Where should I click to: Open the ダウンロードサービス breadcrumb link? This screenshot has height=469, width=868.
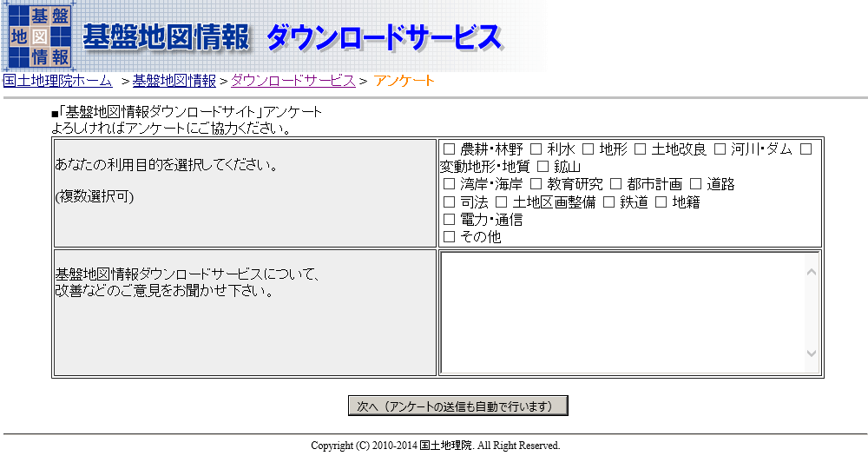pyautogui.click(x=293, y=81)
